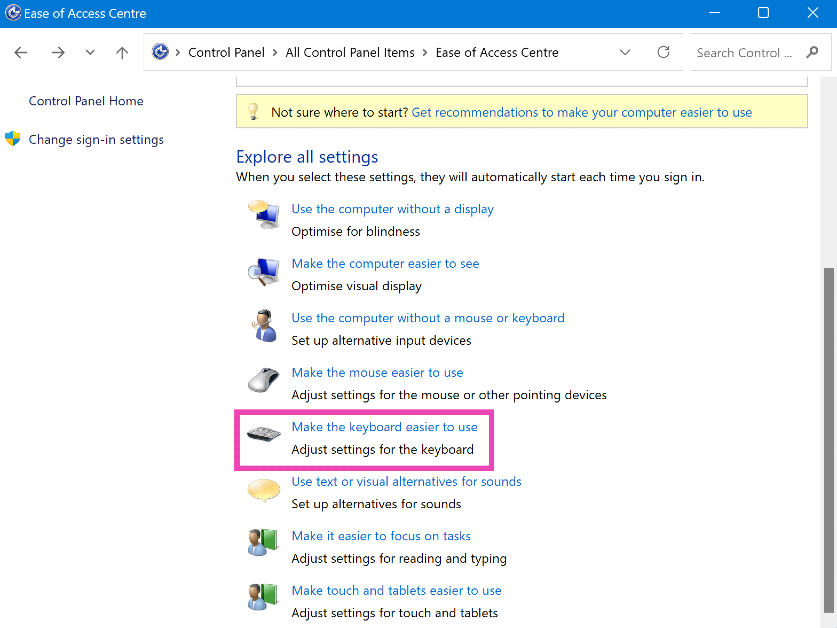
Task: Select 'All Control Panel Items' in the breadcrumb
Action: (x=349, y=53)
